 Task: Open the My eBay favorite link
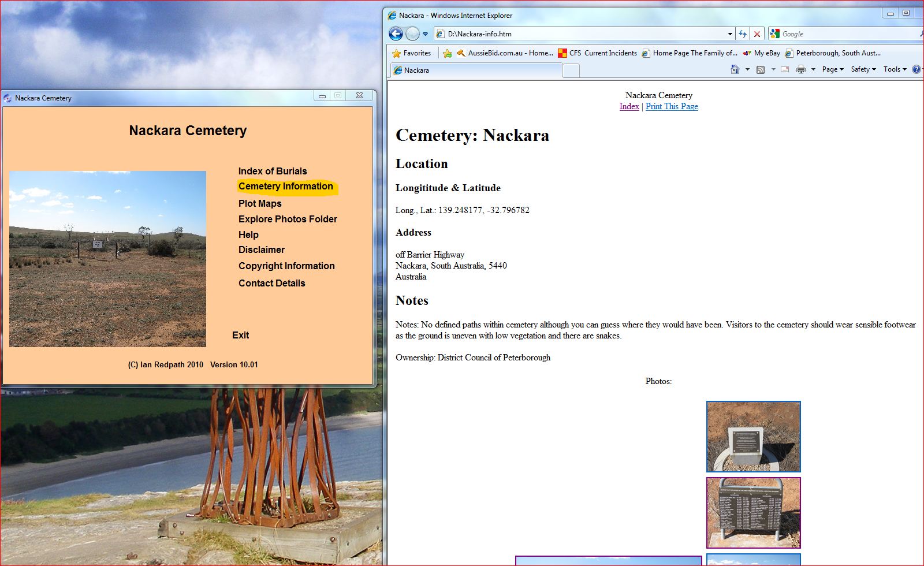[x=761, y=53]
